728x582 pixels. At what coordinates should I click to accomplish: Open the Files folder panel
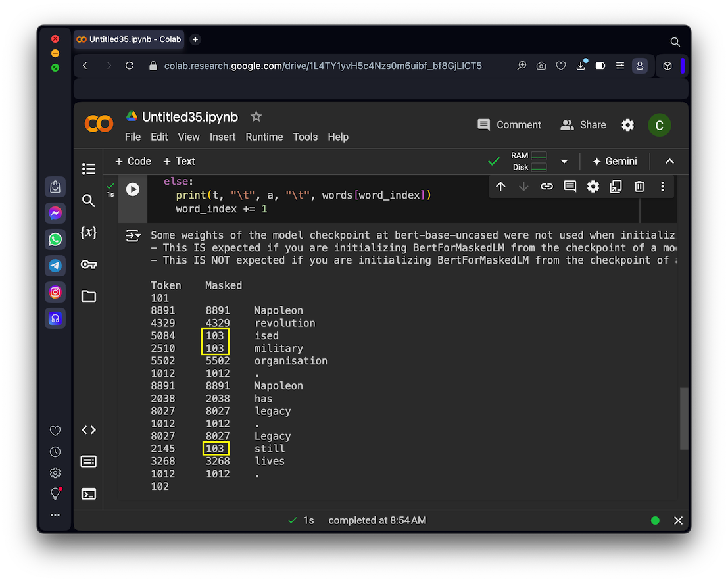(x=89, y=296)
